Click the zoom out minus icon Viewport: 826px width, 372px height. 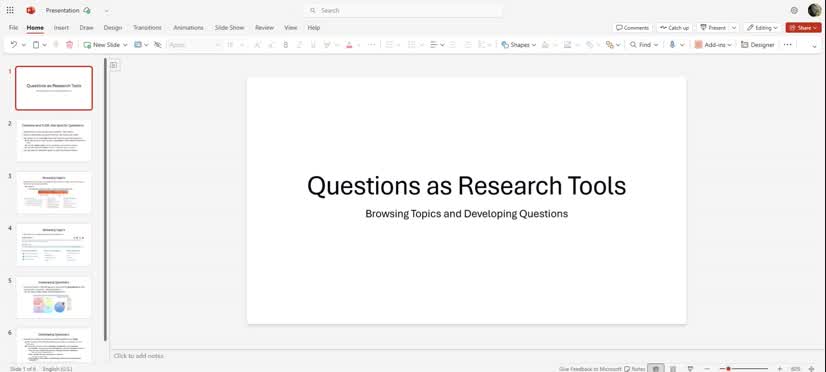tap(707, 369)
